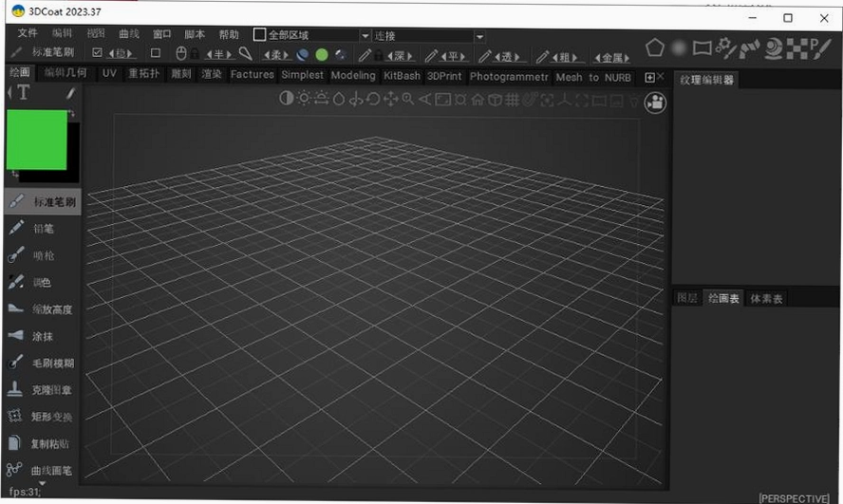The width and height of the screenshot is (843, 504).
Task: Open the 全部区域 dropdown arrow
Action: point(365,36)
